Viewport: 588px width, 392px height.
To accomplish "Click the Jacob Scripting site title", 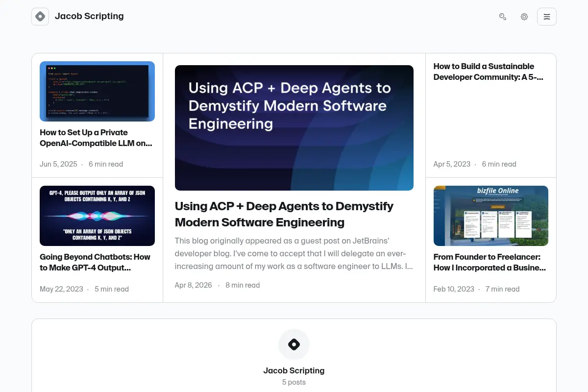I will 89,16.
